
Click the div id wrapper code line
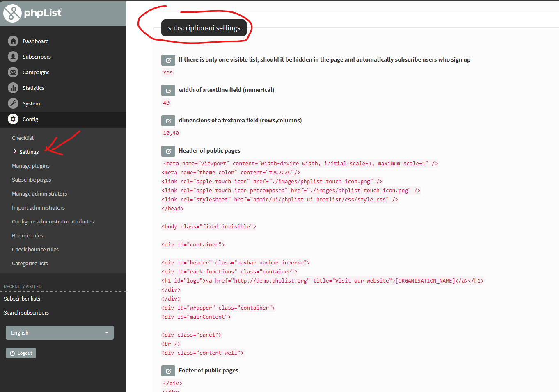[218, 308]
